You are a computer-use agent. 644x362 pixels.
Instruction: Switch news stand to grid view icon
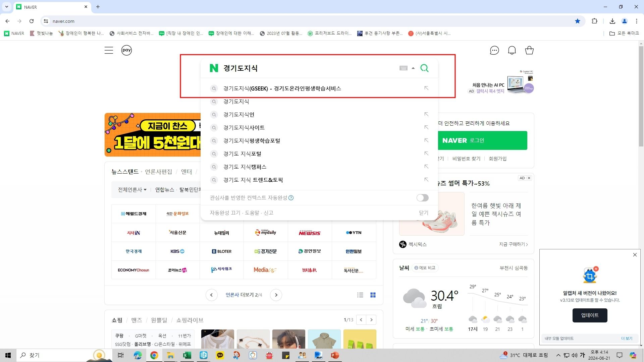pos(373,295)
